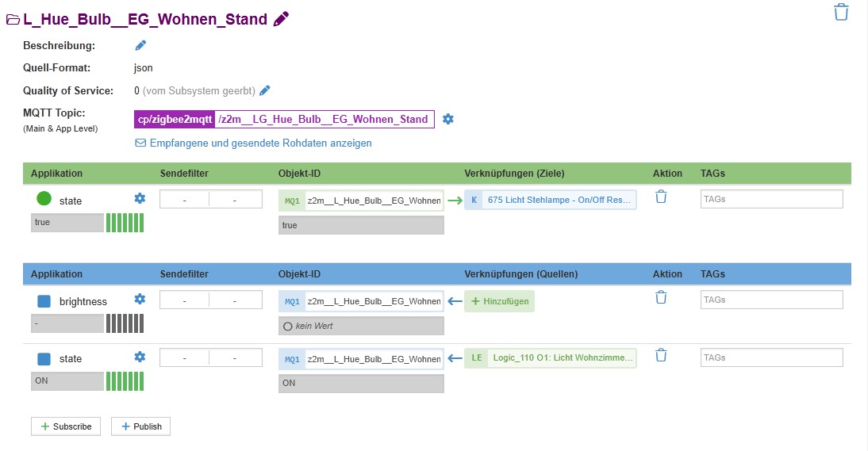Screen dimensions: 868x451
Task: Open MQTT Topic settings with the gear icon
Action: point(448,119)
